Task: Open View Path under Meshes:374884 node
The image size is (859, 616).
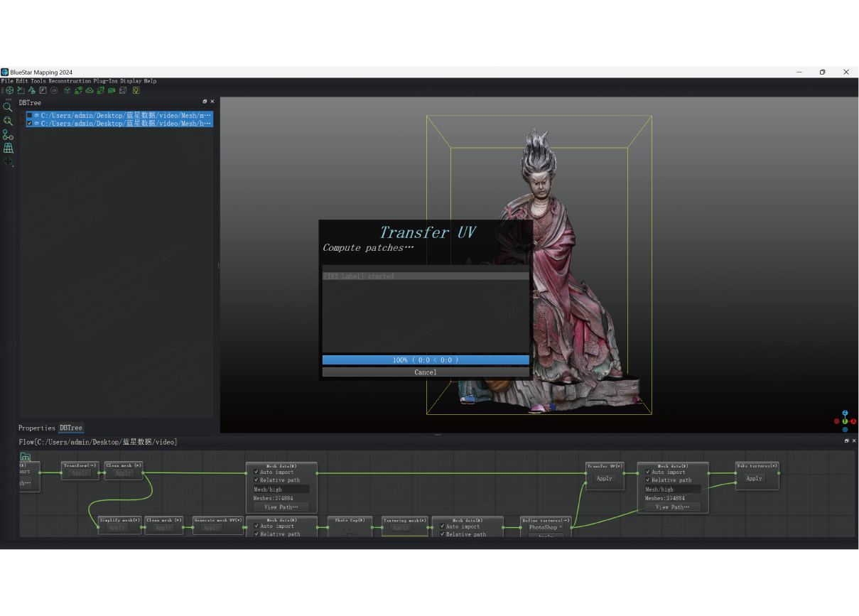Action: pos(281,507)
